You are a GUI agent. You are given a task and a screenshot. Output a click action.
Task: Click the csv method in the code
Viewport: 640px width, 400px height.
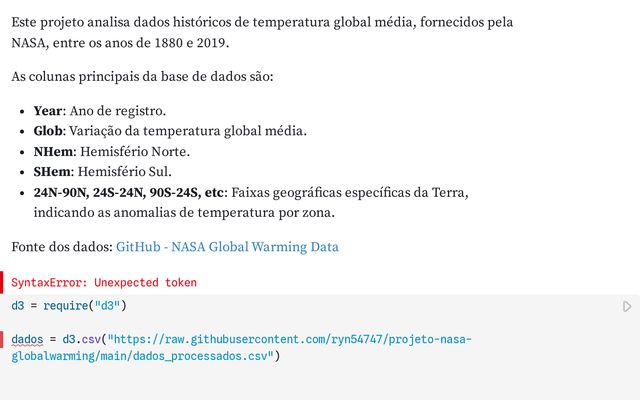pyautogui.click(x=91, y=340)
